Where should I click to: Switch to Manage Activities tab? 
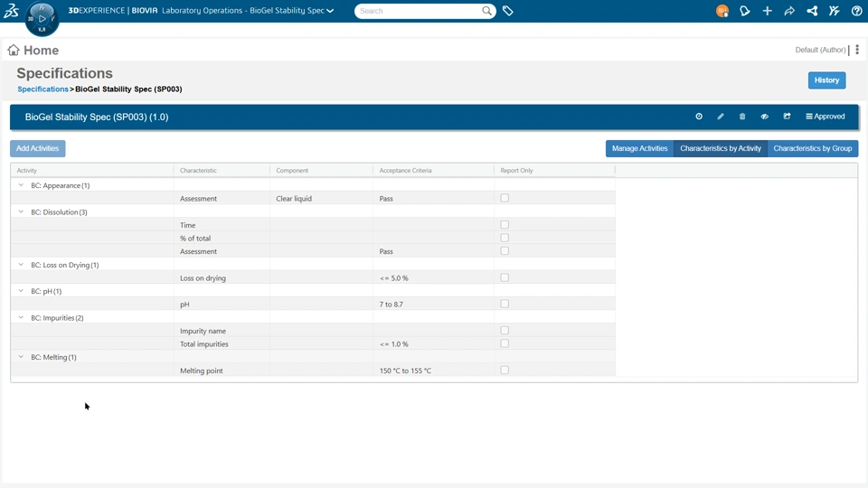pos(639,148)
